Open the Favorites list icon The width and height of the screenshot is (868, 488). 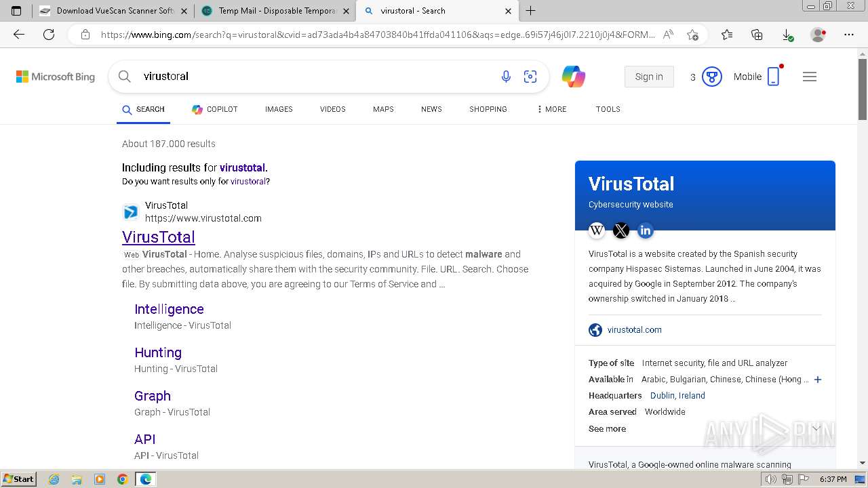(x=727, y=35)
